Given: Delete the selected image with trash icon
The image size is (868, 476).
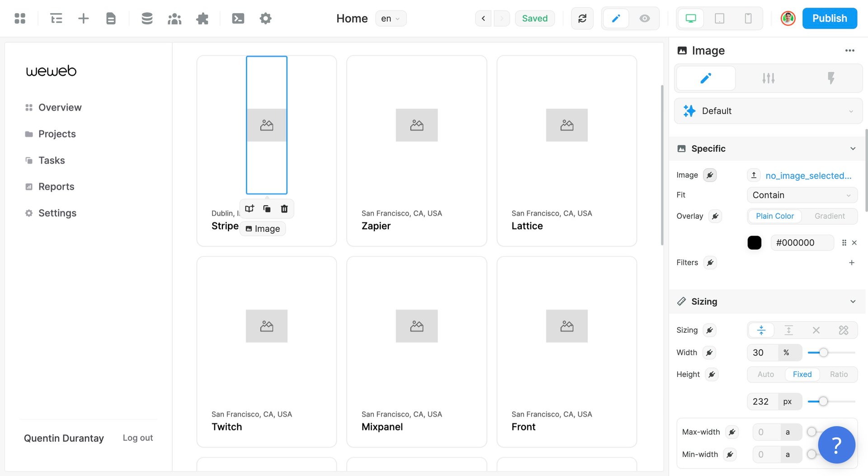Looking at the screenshot, I should click(284, 209).
